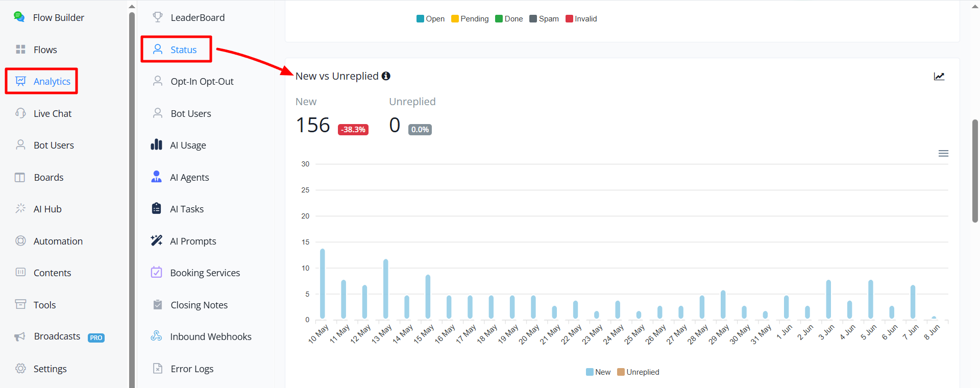
Task: Hide the New series via legend
Action: coord(598,372)
